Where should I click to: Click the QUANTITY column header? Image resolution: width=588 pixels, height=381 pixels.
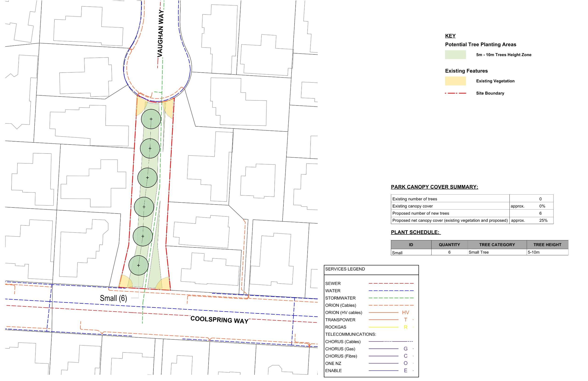tap(449, 245)
